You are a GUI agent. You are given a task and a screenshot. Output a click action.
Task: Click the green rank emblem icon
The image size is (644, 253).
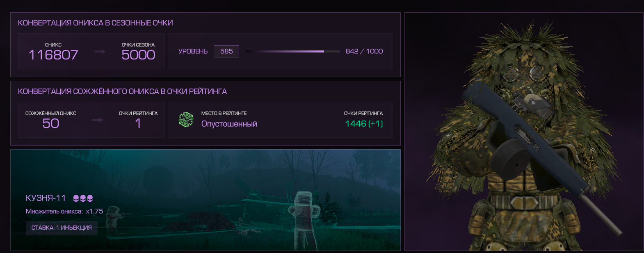coord(186,120)
